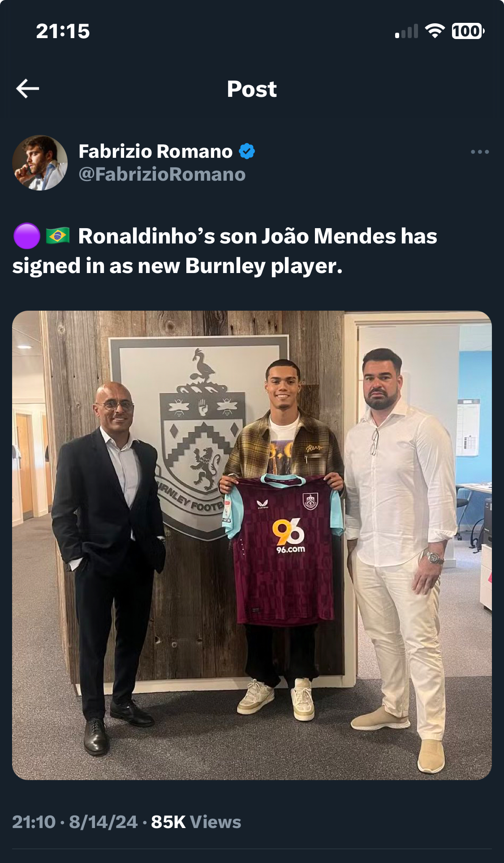
Task: Click the 8/14/24 post date
Action: pos(103,822)
